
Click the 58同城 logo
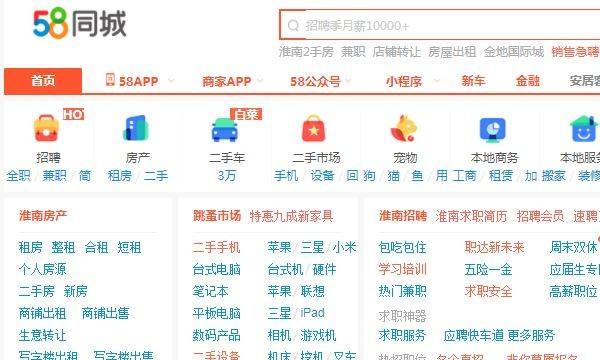pyautogui.click(x=80, y=23)
